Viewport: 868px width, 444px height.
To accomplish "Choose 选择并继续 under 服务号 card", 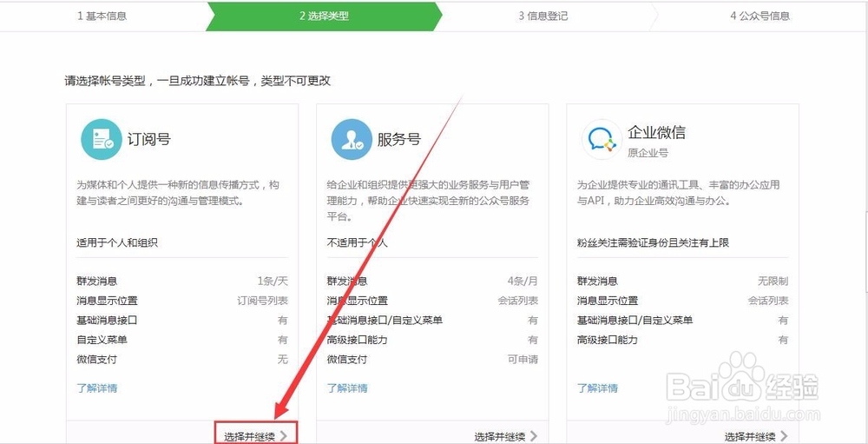I will [x=506, y=437].
